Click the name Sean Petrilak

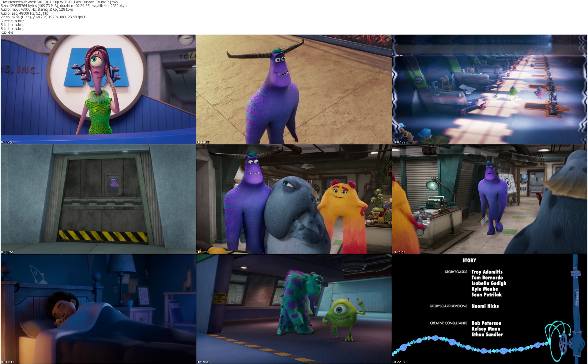coord(487,295)
